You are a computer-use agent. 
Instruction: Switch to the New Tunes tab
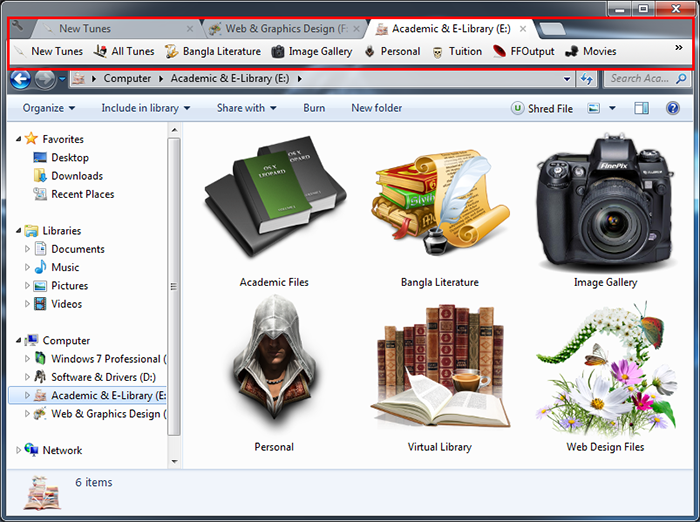tap(117, 29)
